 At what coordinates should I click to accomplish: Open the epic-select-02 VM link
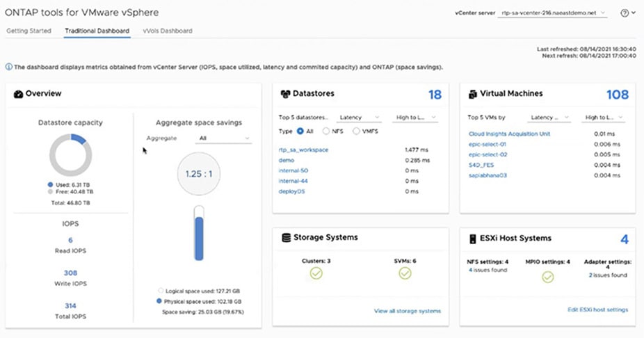488,154
